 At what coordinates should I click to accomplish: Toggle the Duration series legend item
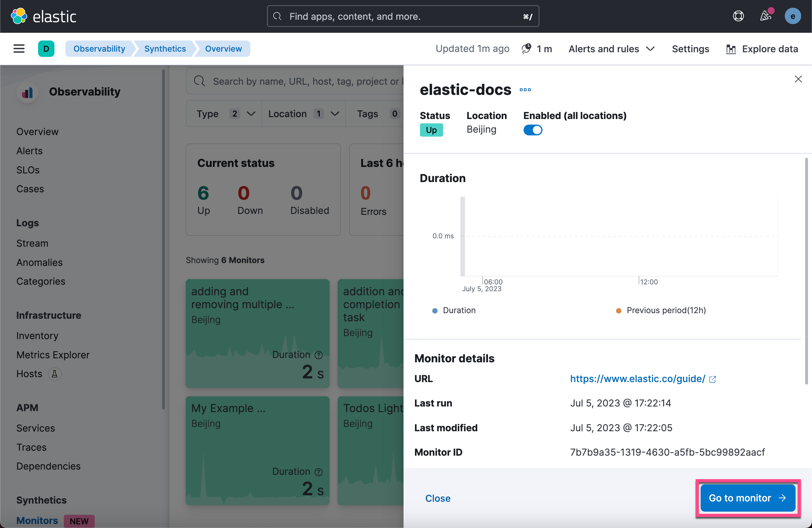[x=459, y=310]
